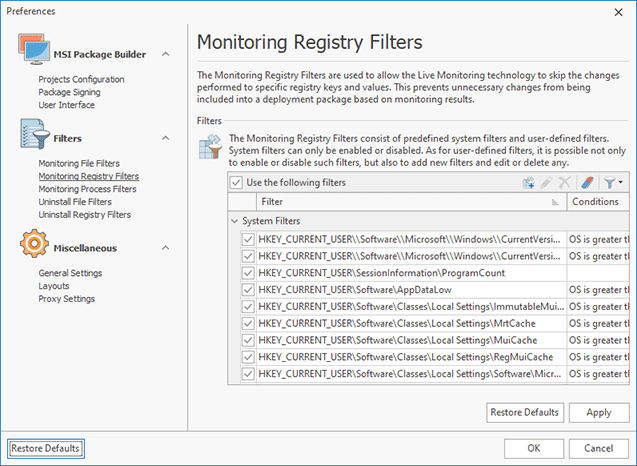Image resolution: width=637 pixels, height=466 pixels.
Task: Uncheck the first CurrentVersi filter checkbox
Action: point(248,239)
